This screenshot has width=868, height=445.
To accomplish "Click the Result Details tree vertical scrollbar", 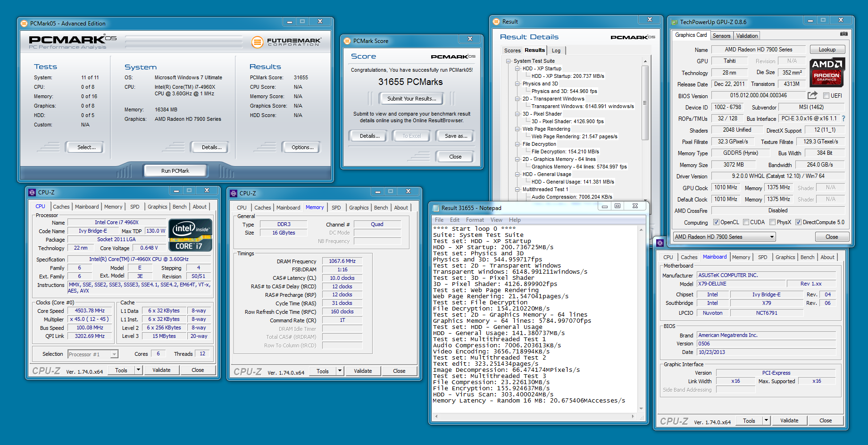I will pos(645,103).
